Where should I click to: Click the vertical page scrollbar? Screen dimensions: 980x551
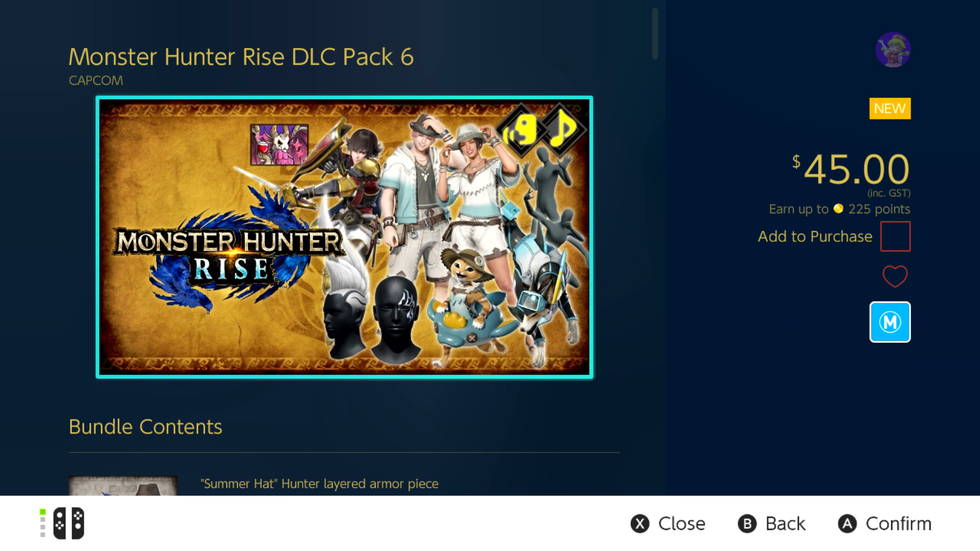655,34
